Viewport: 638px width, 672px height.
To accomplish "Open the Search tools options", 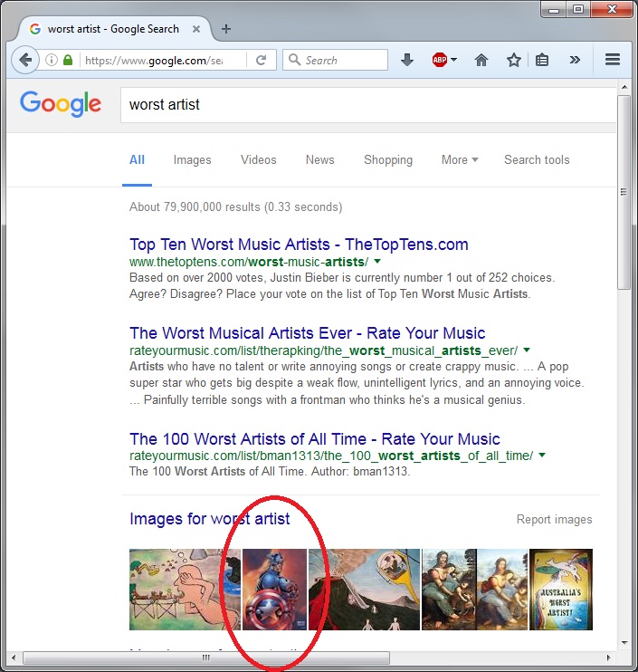I will click(x=537, y=160).
